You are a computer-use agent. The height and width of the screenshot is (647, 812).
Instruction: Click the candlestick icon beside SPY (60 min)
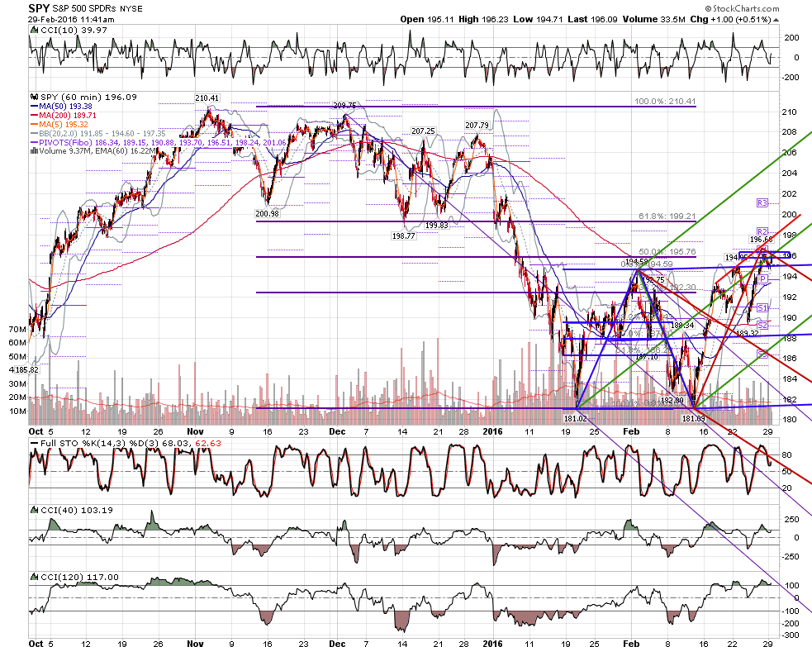click(35, 97)
